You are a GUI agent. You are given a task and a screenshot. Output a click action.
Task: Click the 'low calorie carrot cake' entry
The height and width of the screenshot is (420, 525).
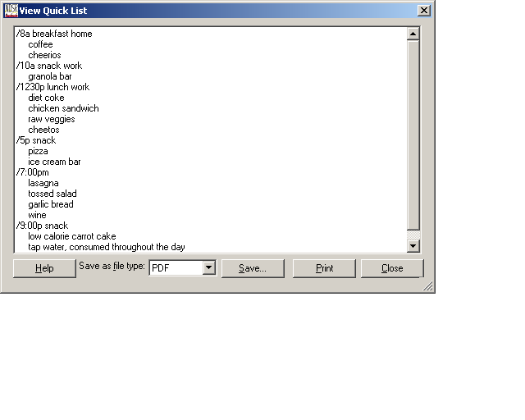click(x=72, y=236)
